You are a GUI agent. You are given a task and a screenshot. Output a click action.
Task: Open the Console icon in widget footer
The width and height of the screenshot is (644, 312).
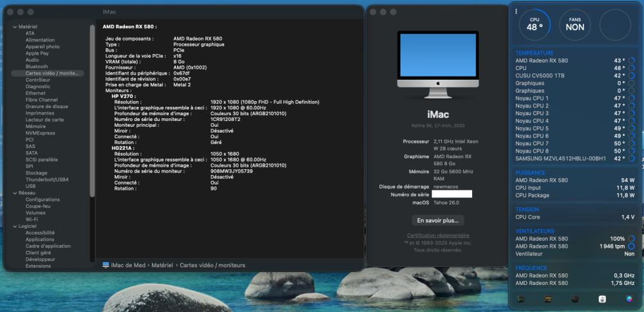coord(547,299)
